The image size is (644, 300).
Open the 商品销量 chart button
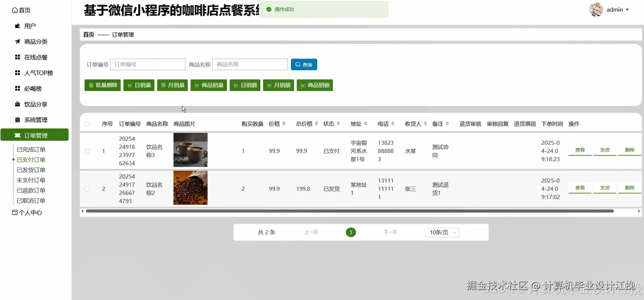pos(209,85)
